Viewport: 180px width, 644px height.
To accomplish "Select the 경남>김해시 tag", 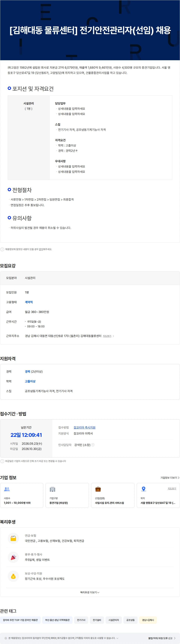I will click(x=148, y=620).
